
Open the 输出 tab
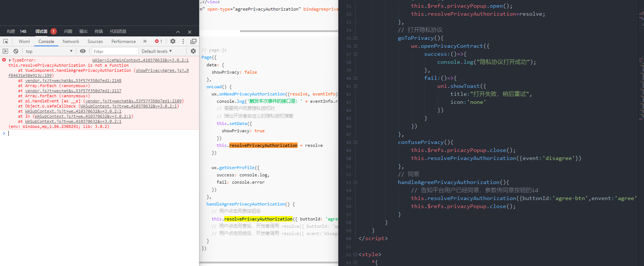(84, 31)
